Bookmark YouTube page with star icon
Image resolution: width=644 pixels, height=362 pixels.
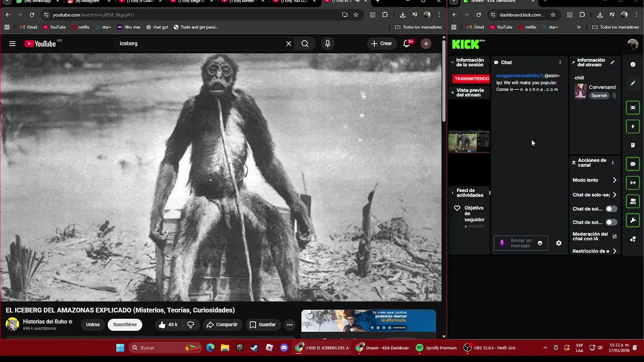click(x=356, y=15)
